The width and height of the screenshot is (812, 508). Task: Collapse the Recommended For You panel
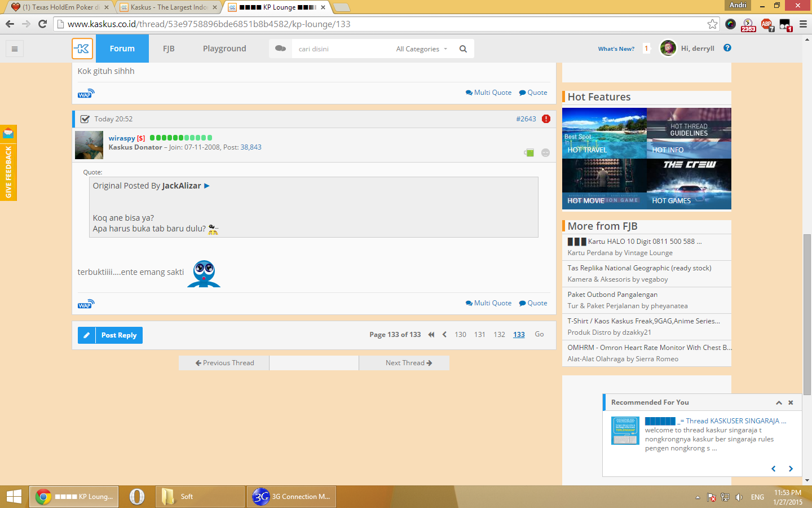click(x=779, y=402)
